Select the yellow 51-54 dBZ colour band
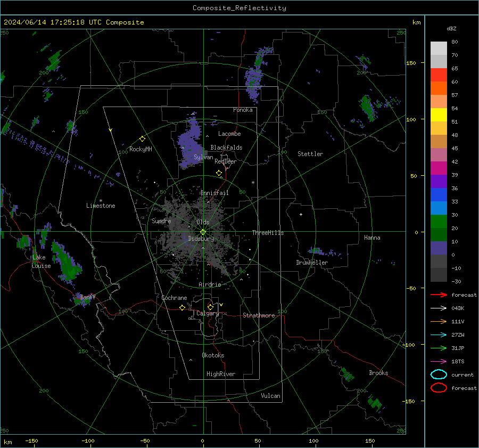479x448 pixels. pos(439,115)
